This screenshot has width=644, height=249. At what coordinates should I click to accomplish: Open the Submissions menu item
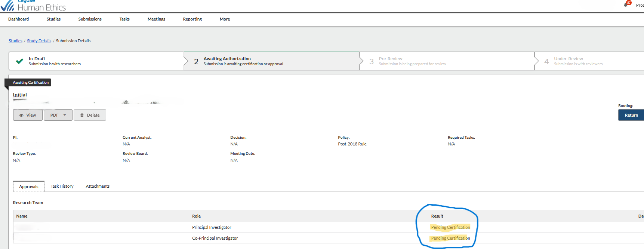tap(90, 19)
